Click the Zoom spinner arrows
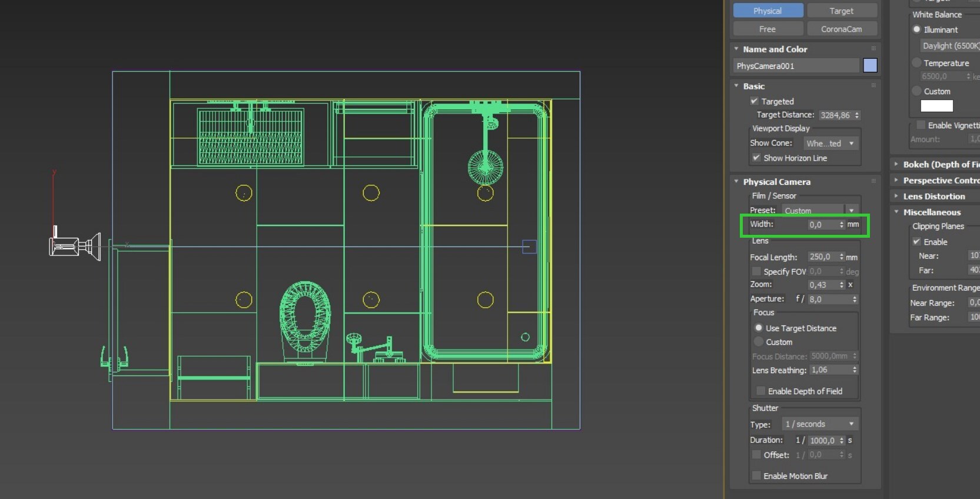980x499 pixels. (842, 284)
